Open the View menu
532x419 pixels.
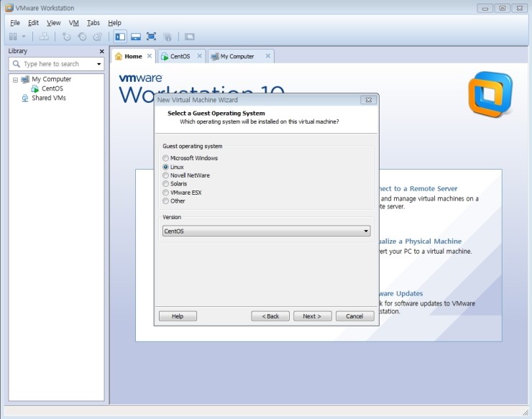54,23
